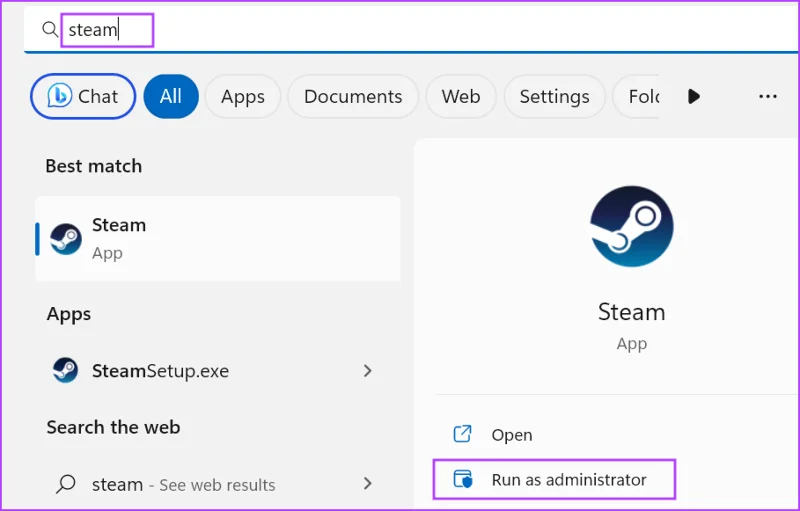
Task: Choose Run as administrator for Steam
Action: [555, 479]
